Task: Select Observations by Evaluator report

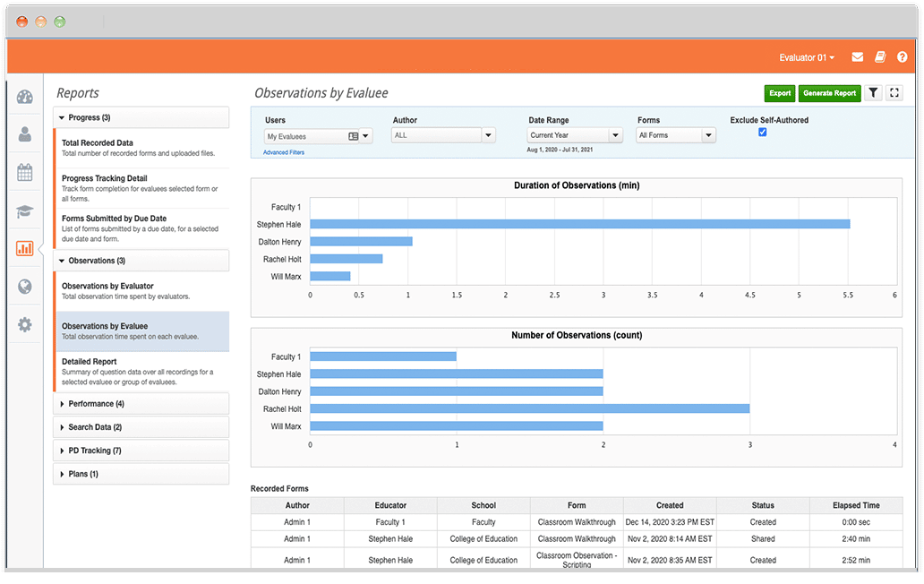Action: pyautogui.click(x=107, y=287)
